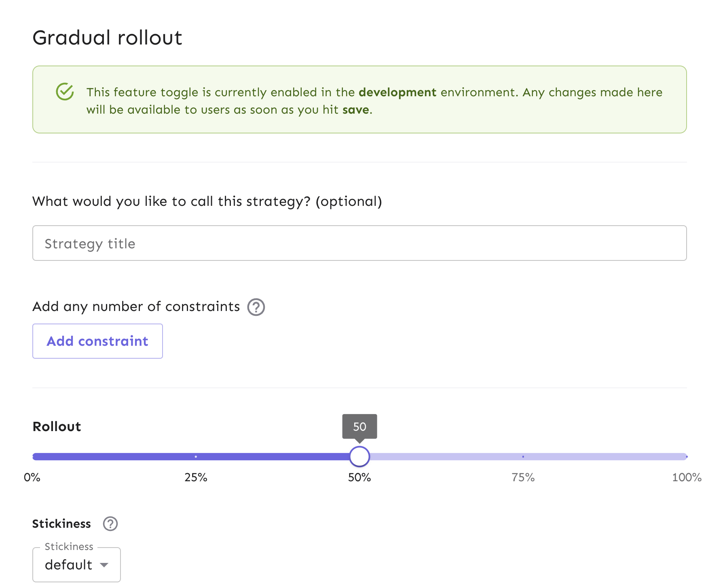Click the Gradual rollout heading

[x=108, y=37]
